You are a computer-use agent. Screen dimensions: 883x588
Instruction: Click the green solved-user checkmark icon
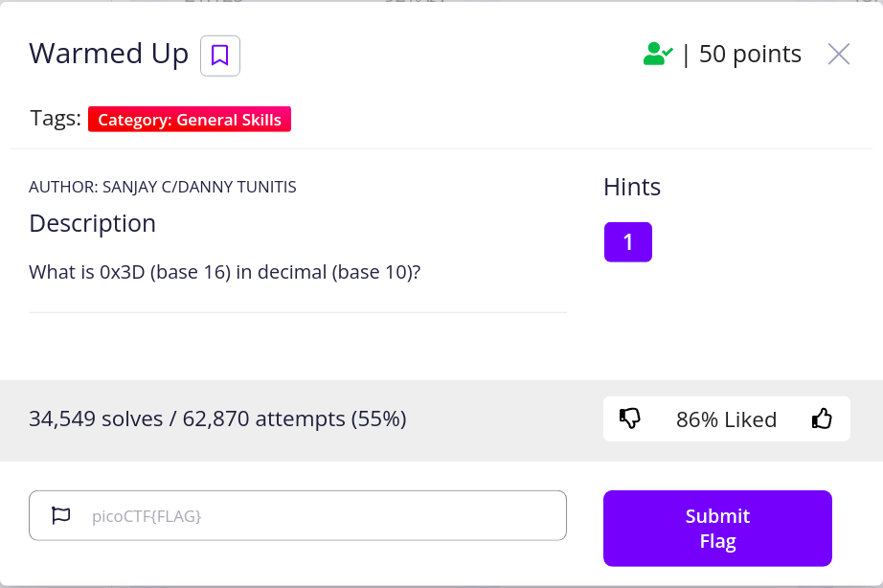657,55
